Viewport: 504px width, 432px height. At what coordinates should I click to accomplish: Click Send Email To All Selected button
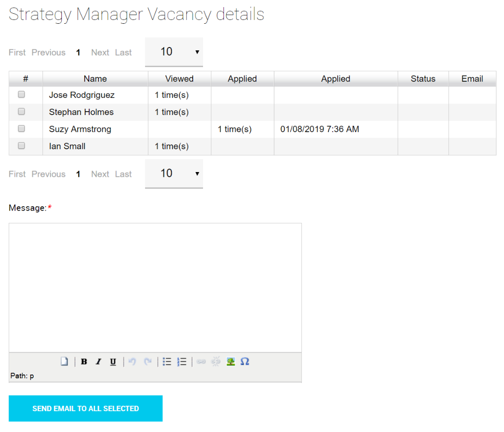tap(86, 408)
